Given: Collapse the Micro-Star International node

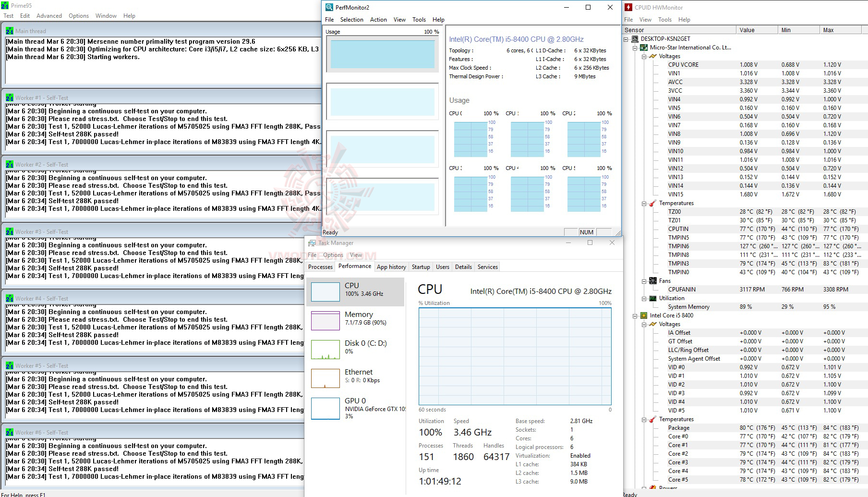Looking at the screenshot, I should point(635,48).
